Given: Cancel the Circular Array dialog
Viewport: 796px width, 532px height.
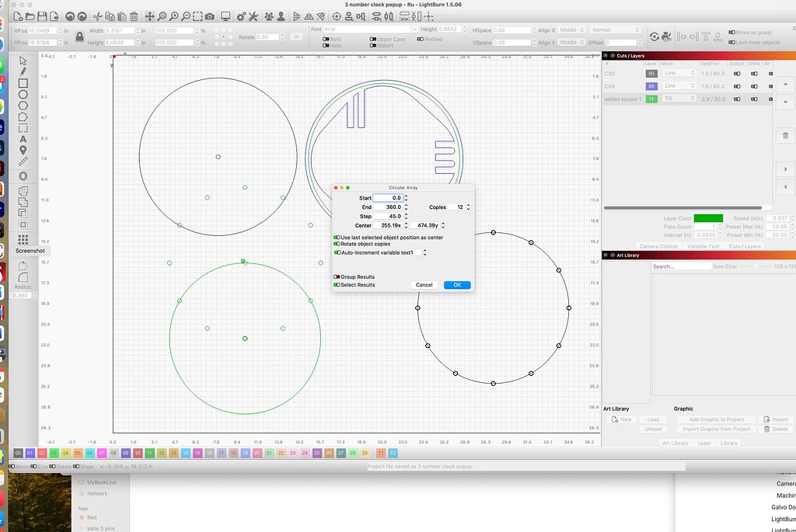Looking at the screenshot, I should 424,284.
